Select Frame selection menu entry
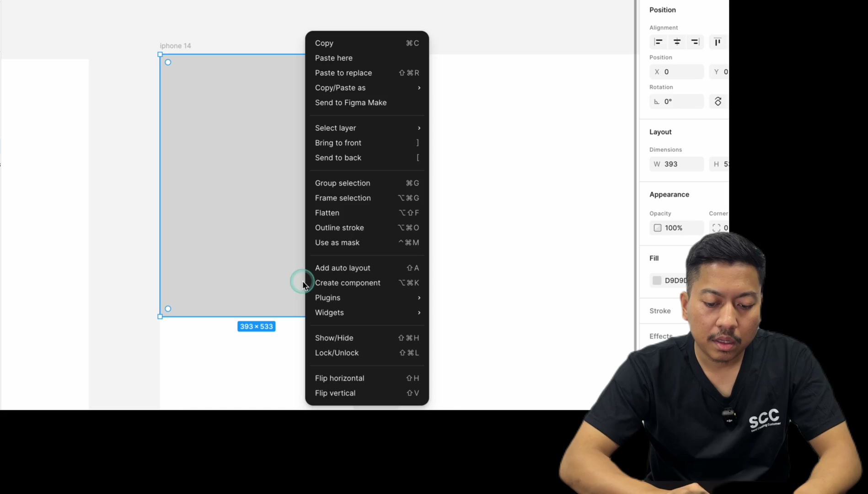Viewport: 868px width, 494px height. pos(367,198)
